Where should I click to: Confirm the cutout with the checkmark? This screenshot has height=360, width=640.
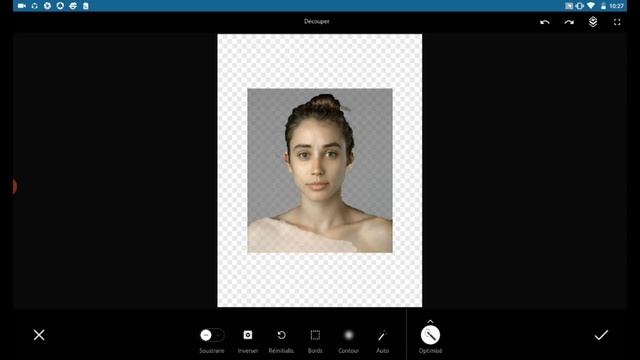tap(601, 336)
